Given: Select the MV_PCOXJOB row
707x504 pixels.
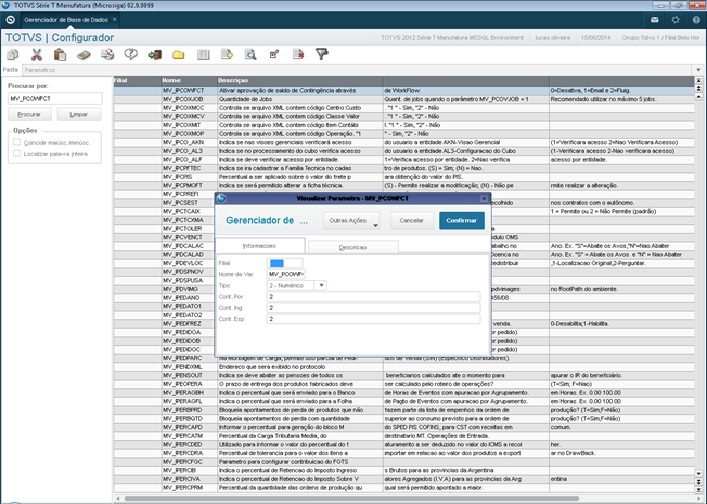Looking at the screenshot, I should pos(404,99).
